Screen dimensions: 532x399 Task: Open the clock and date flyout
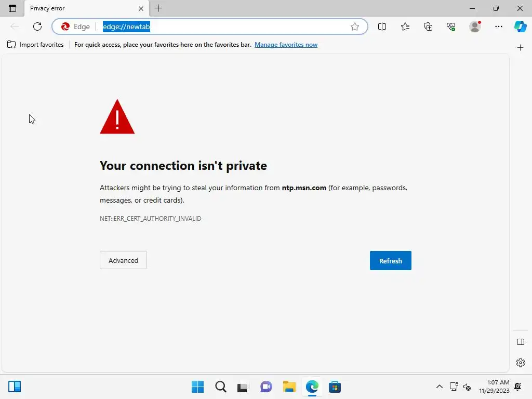click(x=495, y=387)
